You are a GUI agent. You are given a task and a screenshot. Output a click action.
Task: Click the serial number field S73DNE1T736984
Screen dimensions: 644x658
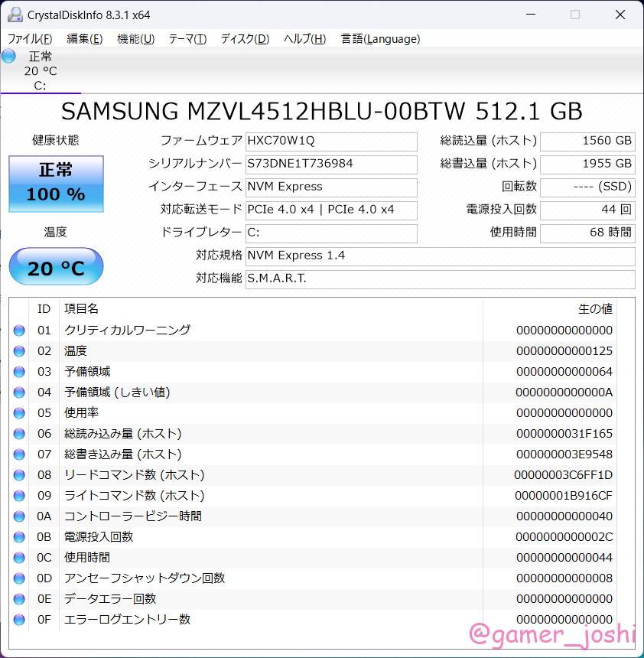click(331, 164)
